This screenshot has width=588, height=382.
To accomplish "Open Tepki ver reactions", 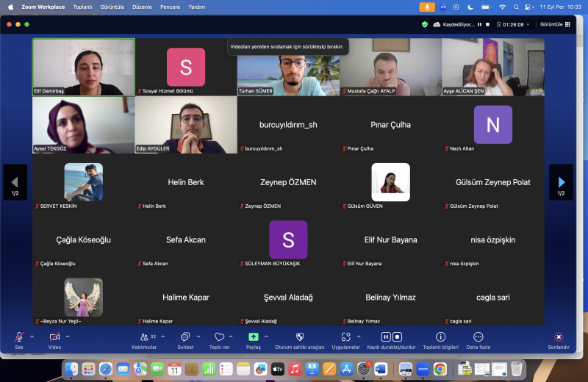I will pyautogui.click(x=219, y=341).
